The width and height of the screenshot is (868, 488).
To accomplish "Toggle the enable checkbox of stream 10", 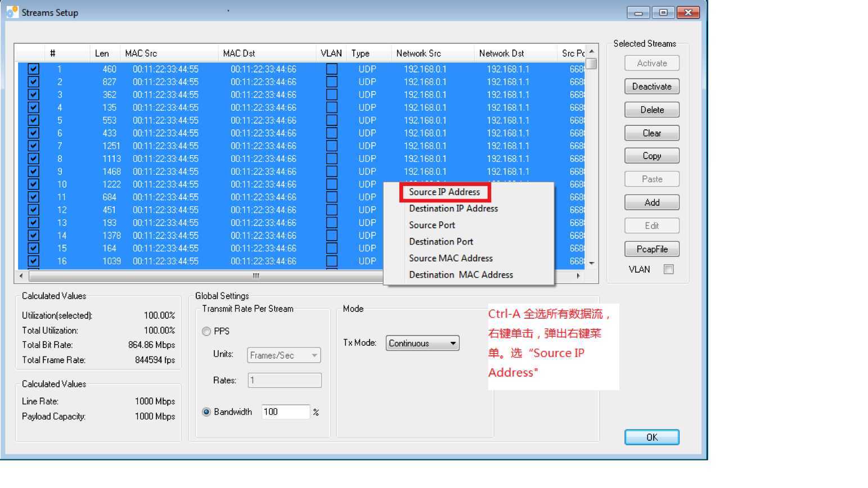I will point(33,184).
